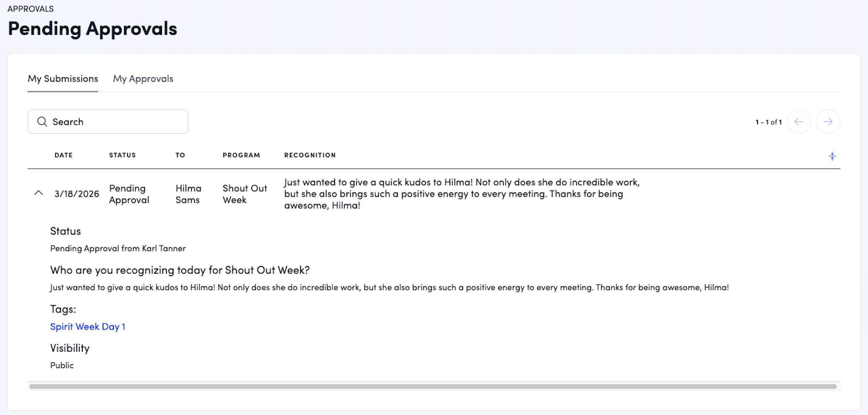Viewport: 868px width, 415px height.
Task: Click the APPROVALS breadcrumb label
Action: 30,9
